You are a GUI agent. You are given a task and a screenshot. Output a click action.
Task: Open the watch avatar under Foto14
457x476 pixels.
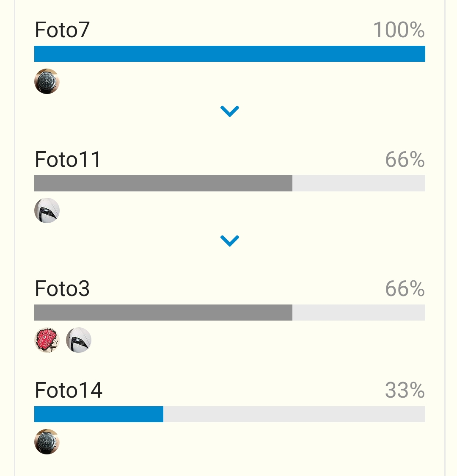47,441
